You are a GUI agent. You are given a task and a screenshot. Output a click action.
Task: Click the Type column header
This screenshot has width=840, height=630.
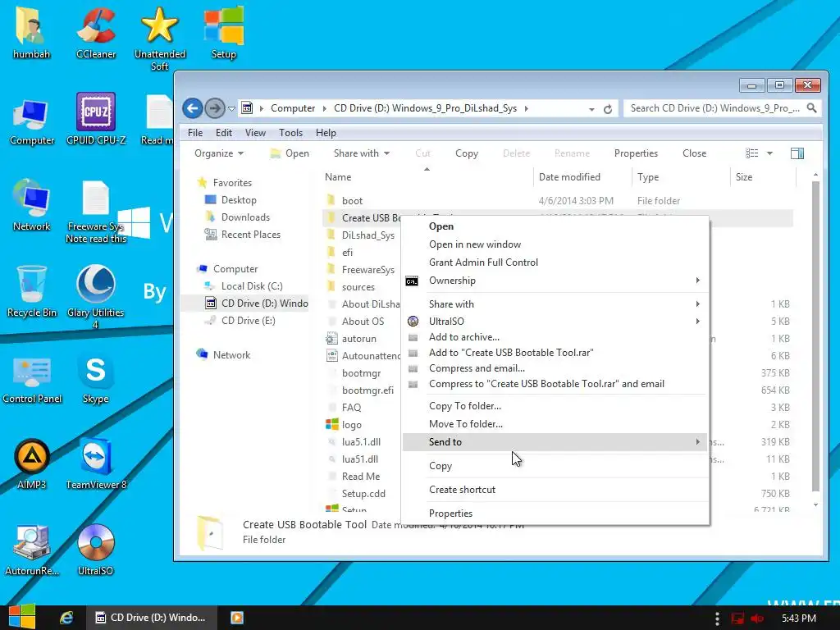pos(681,177)
